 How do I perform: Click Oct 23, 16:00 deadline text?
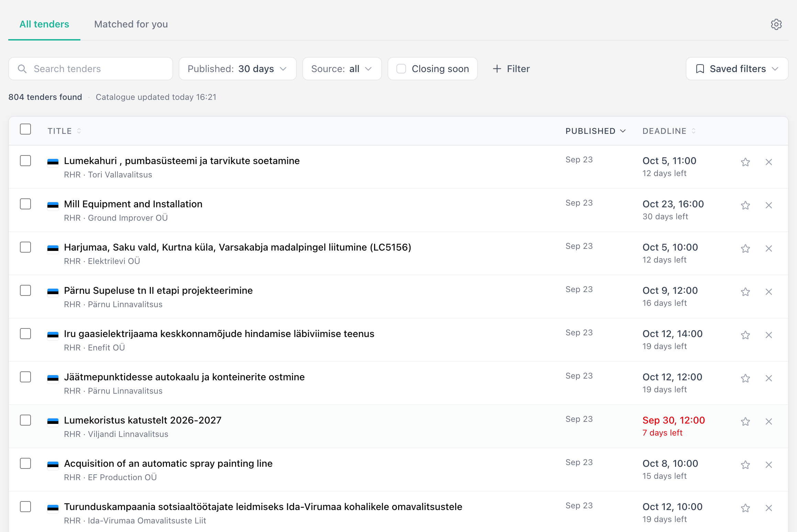point(673,204)
